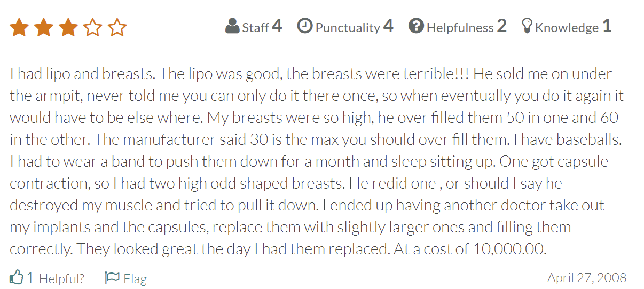Image resolution: width=644 pixels, height=289 pixels.
Task: Click the fifth empty rating star
Action: tap(117, 27)
